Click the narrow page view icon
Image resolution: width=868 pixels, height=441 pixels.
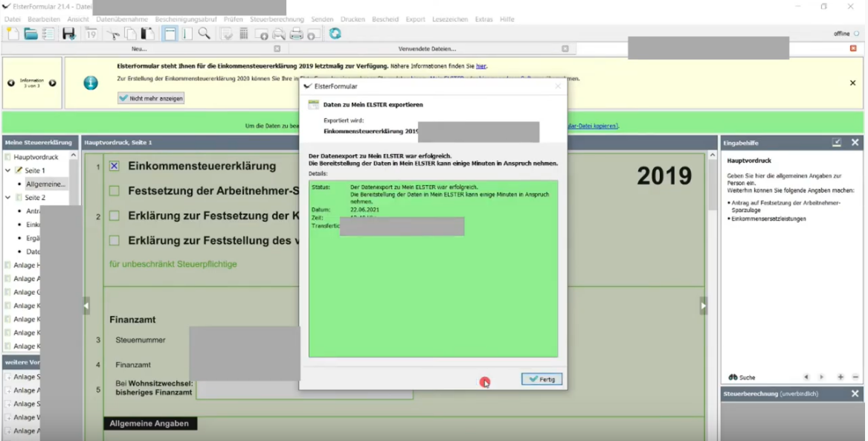(187, 33)
